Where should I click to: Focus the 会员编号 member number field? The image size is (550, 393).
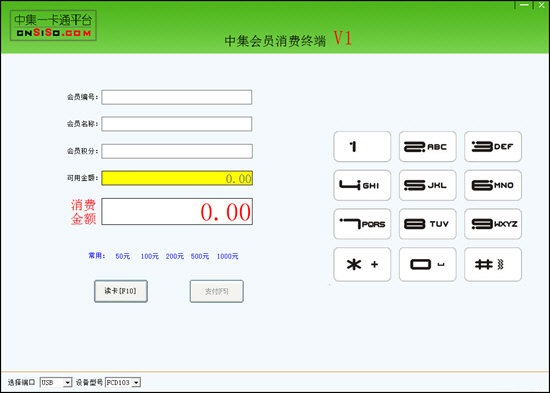[x=177, y=97]
